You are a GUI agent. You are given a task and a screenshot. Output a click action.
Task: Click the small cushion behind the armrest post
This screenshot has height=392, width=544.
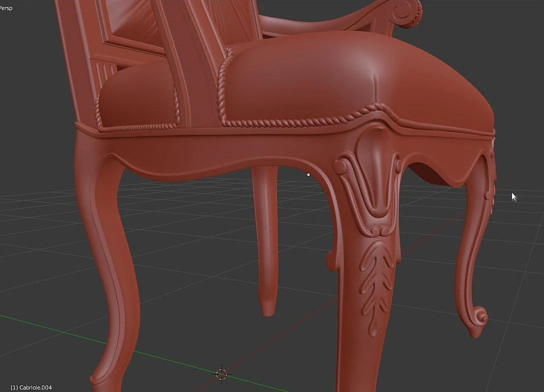(139, 97)
